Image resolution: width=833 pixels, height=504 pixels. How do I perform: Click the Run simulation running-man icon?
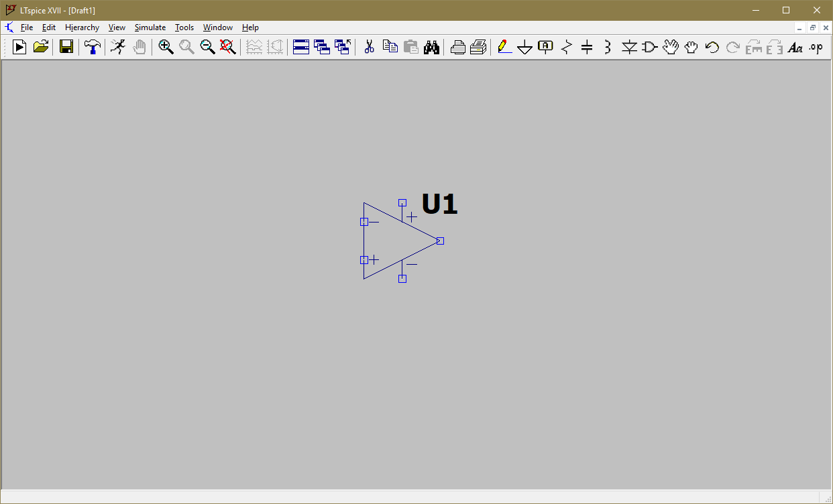pos(118,47)
